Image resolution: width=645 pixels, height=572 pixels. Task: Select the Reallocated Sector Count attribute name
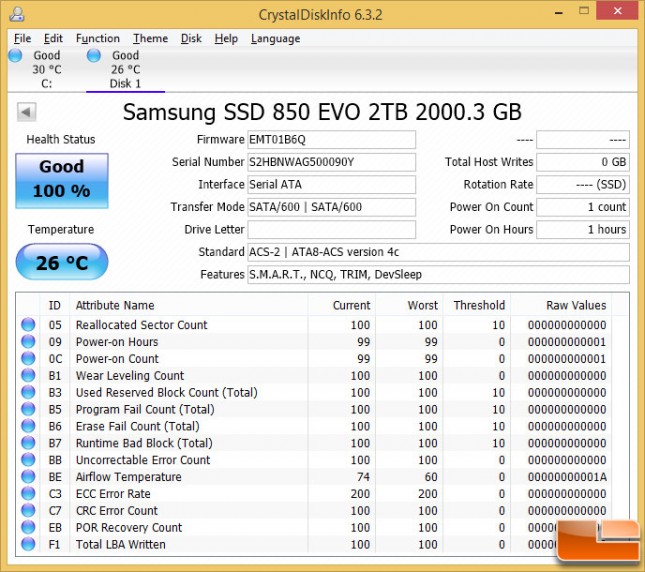(142, 325)
